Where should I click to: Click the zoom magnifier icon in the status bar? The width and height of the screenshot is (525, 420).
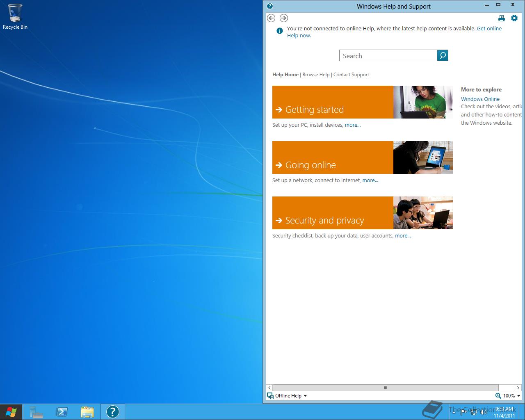(x=498, y=396)
